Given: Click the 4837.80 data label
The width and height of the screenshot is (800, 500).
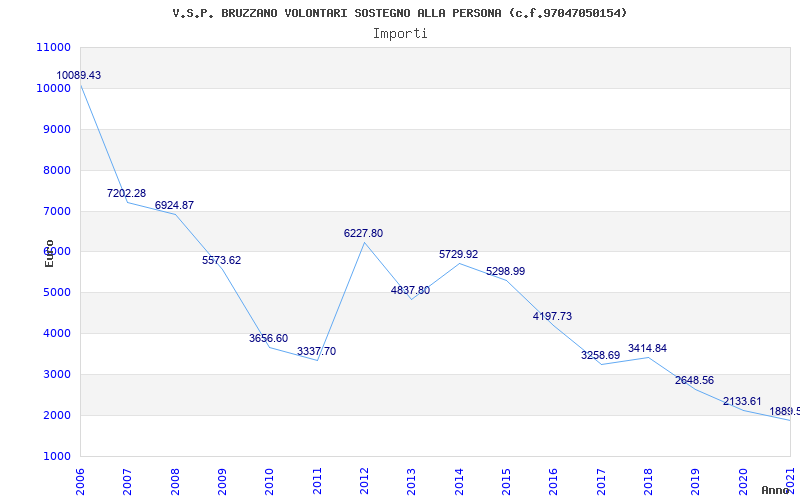Looking at the screenshot, I should (x=410, y=291).
